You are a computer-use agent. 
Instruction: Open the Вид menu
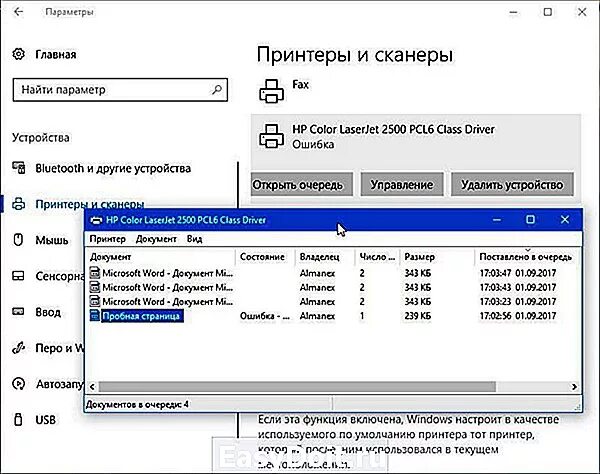[x=194, y=239]
